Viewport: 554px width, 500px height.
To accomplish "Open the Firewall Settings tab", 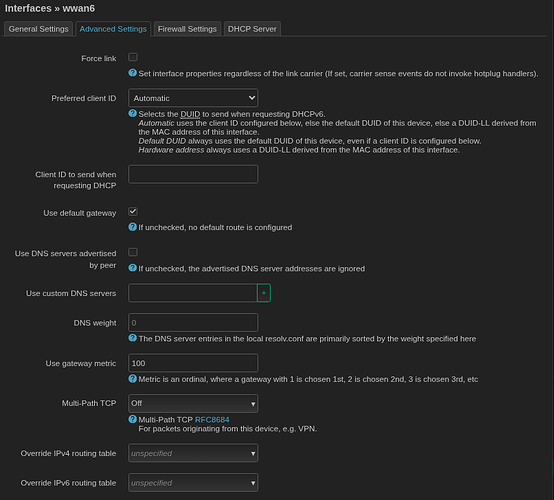I will pos(187,29).
